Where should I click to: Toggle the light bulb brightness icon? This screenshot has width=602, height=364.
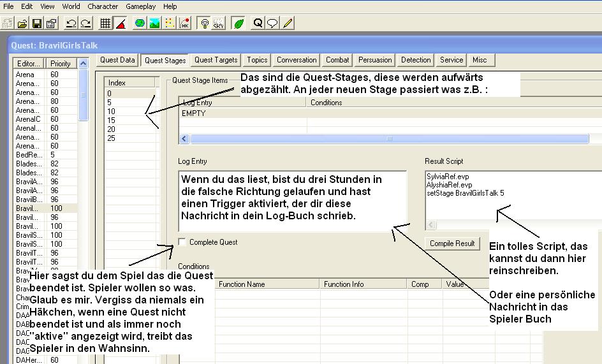[x=205, y=24]
